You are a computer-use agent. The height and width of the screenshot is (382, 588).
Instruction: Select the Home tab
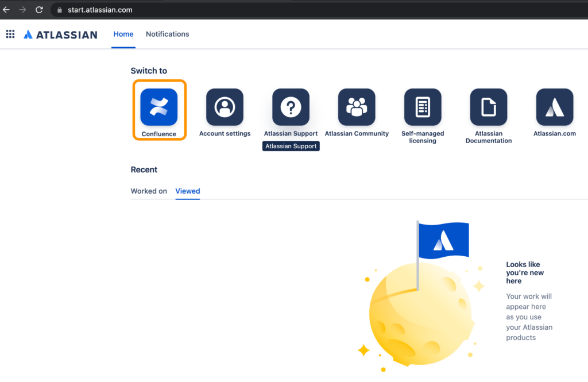tap(123, 34)
